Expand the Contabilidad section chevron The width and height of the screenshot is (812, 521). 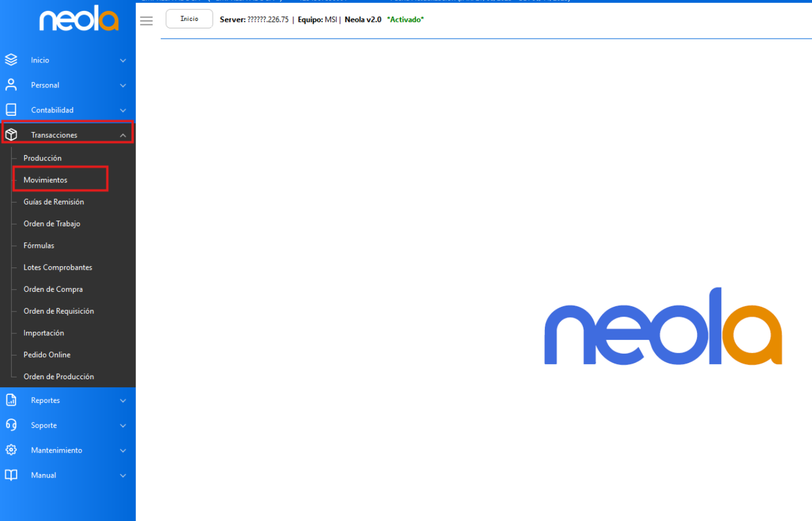point(123,110)
